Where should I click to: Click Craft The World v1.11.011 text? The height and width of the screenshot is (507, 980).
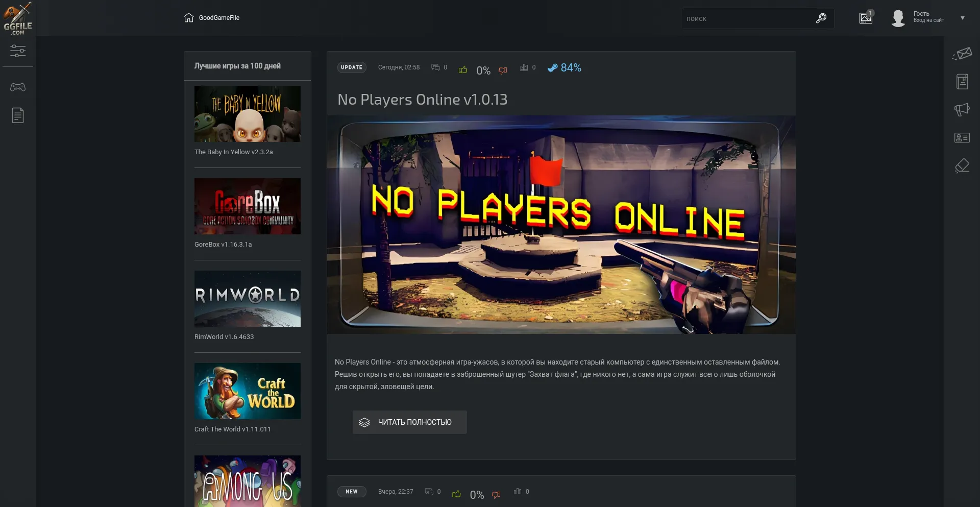tap(233, 429)
